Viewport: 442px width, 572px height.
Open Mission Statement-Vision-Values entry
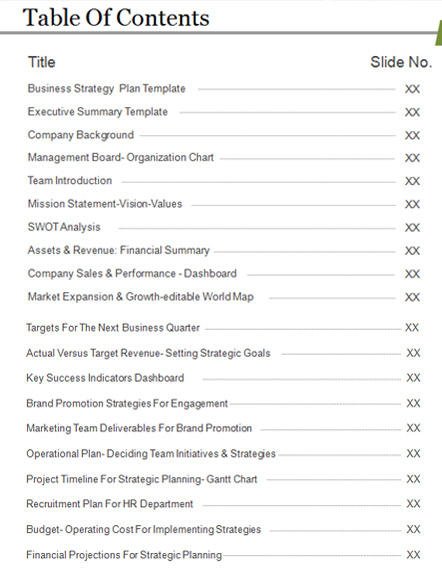coord(105,204)
